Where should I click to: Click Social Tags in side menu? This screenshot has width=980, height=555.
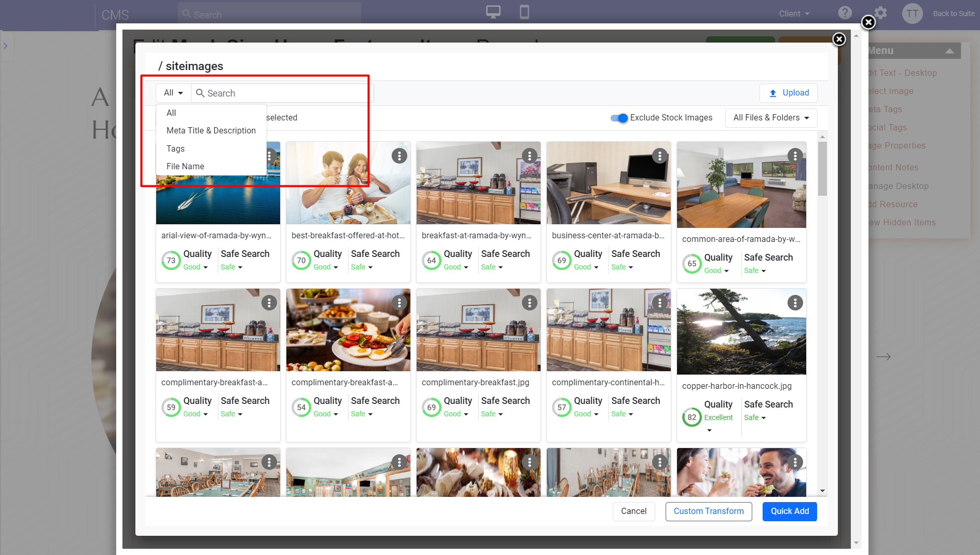888,128
